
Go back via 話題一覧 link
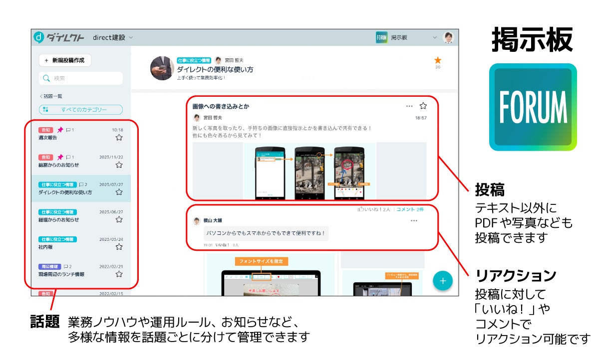(50, 96)
